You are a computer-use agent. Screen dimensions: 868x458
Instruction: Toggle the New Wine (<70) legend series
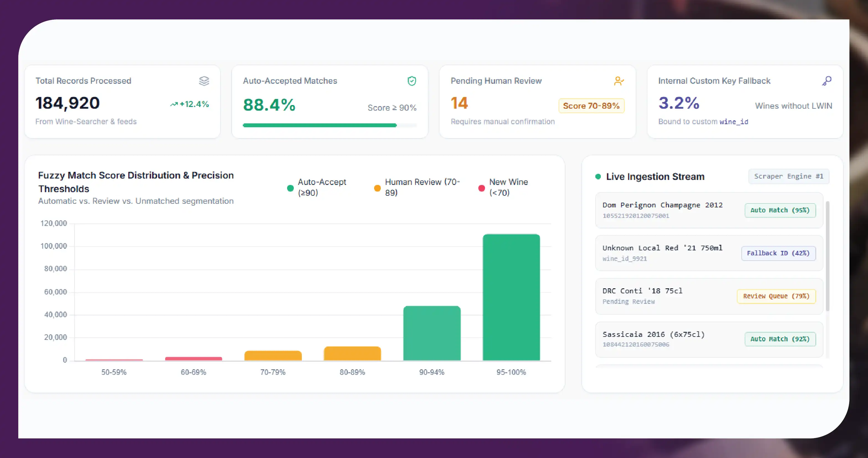pos(503,187)
